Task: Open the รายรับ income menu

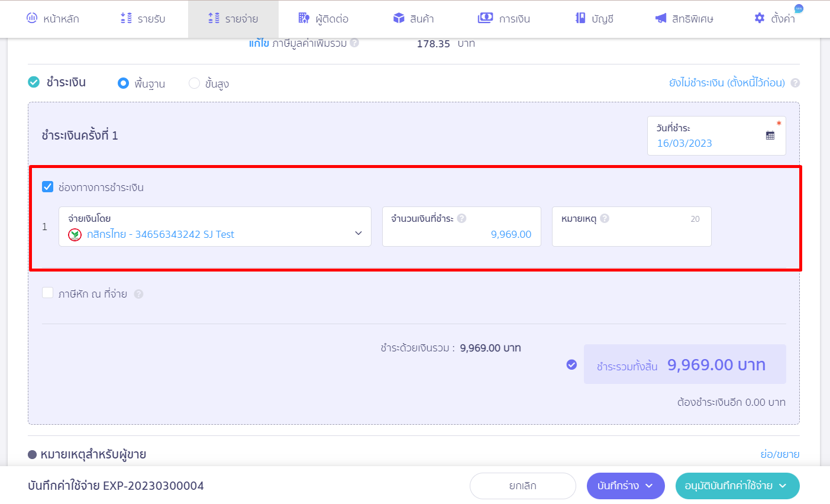Action: (x=143, y=19)
